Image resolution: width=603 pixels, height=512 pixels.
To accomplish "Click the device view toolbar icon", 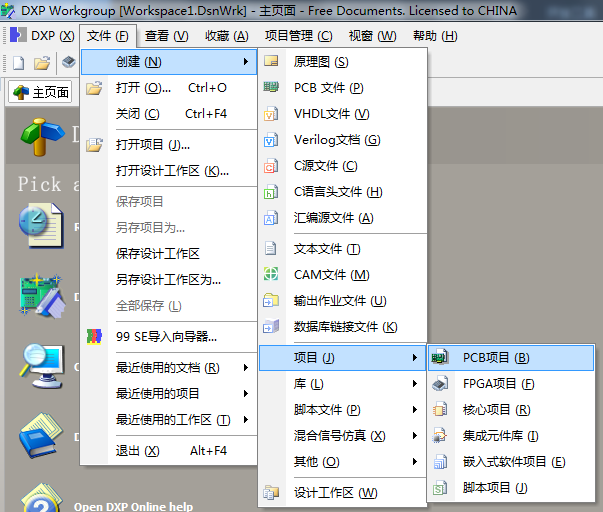I will (x=69, y=62).
